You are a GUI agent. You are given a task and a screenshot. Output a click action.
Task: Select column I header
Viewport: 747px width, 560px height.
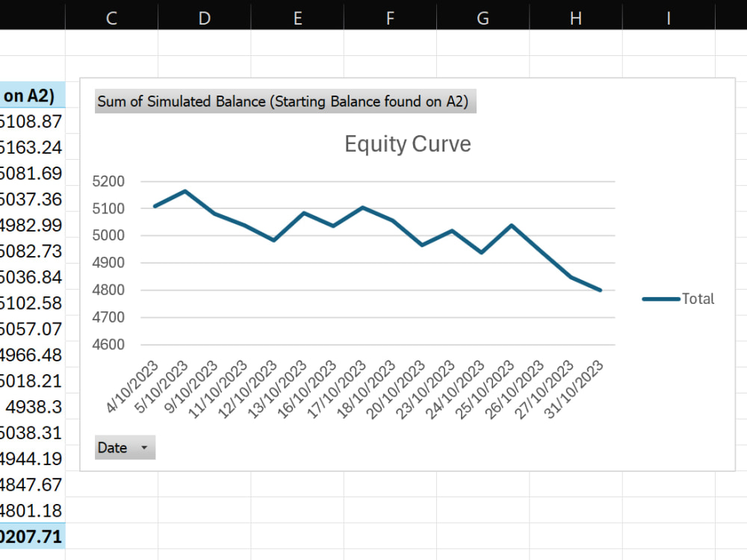pos(669,18)
